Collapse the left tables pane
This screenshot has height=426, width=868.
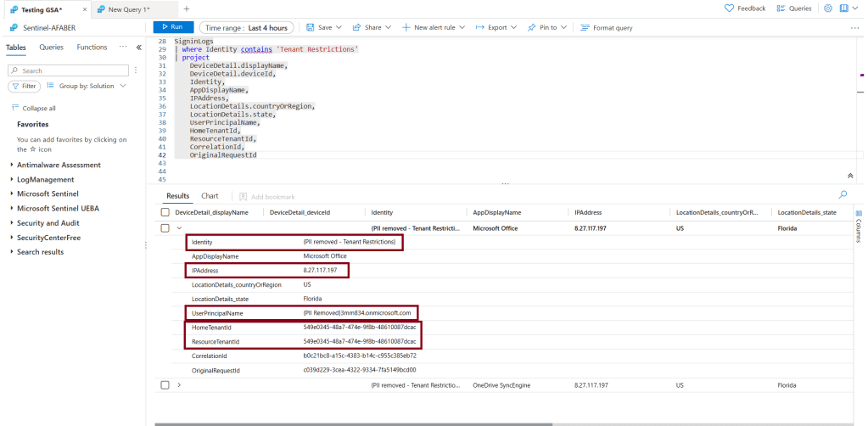click(x=139, y=48)
